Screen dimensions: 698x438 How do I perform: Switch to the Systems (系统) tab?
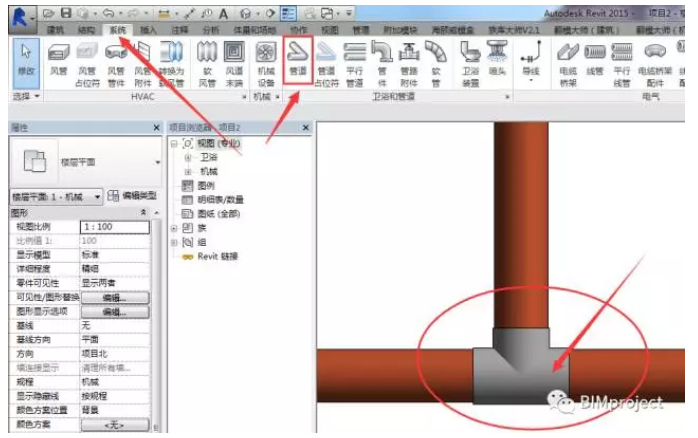pyautogui.click(x=118, y=30)
